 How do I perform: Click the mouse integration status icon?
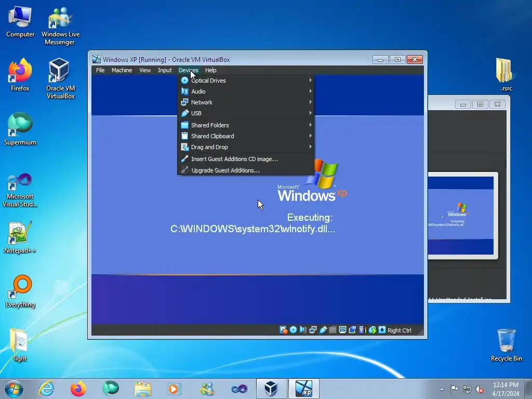373,330
